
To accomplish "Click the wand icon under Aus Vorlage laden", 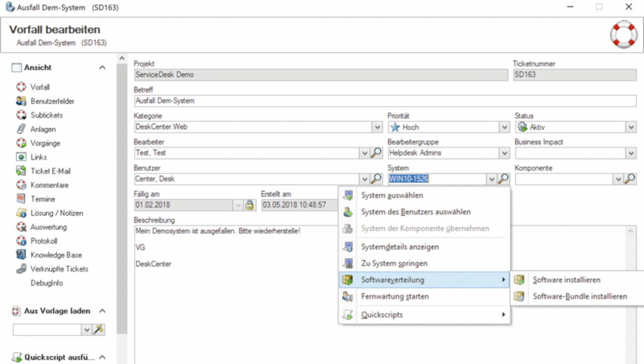I will [99, 330].
